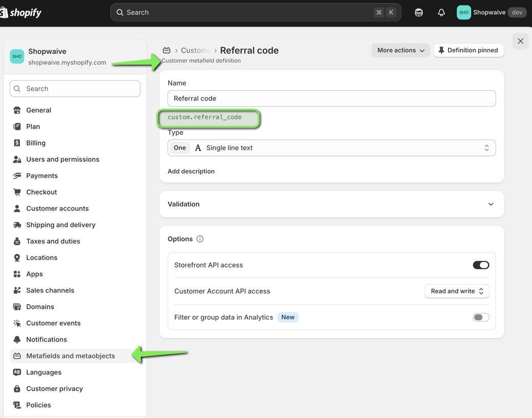Open Shipping and delivery settings
This screenshot has width=532, height=418.
pyautogui.click(x=60, y=225)
